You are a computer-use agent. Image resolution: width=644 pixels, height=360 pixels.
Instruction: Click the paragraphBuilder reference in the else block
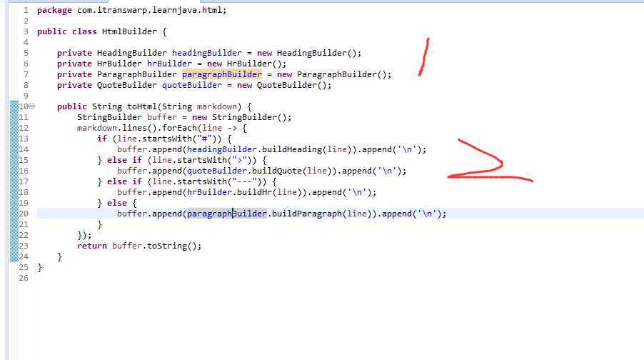pyautogui.click(x=227, y=214)
